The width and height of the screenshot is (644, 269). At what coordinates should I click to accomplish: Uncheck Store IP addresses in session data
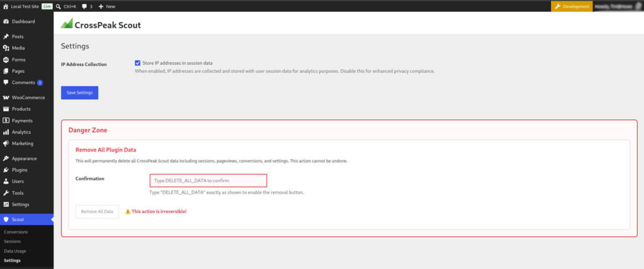pos(138,63)
